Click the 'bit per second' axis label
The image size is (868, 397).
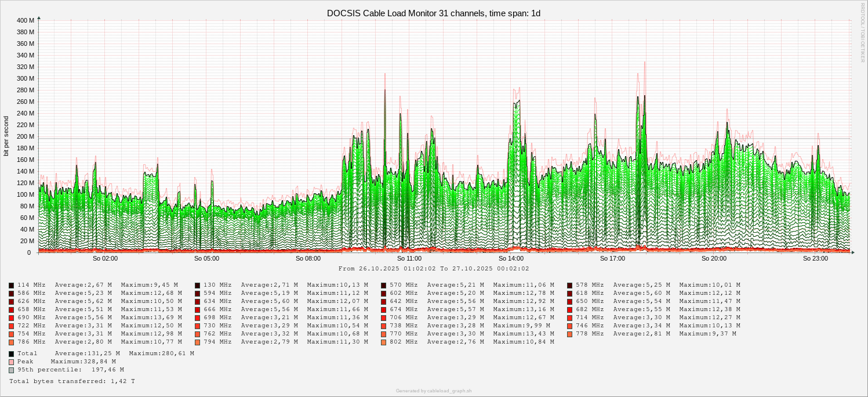[x=6, y=136]
